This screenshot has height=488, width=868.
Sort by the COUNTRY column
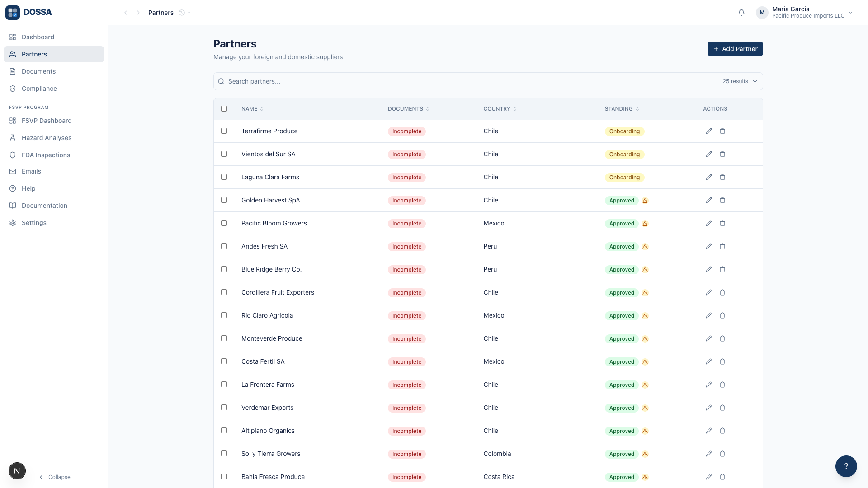[x=500, y=109]
